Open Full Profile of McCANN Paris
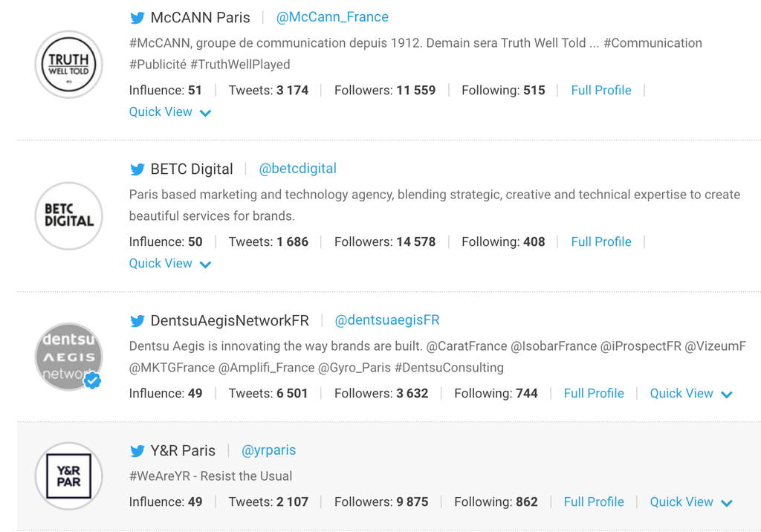The image size is (761, 532). click(x=601, y=91)
